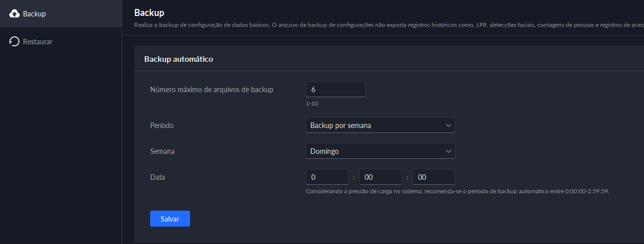
Task: Click the Data field label
Action: [158, 177]
